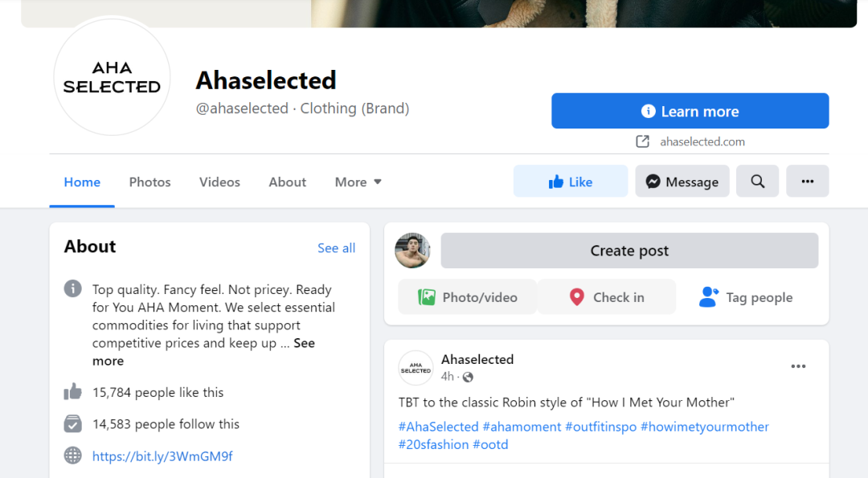
Task: Select the Photo/video post option
Action: click(468, 297)
